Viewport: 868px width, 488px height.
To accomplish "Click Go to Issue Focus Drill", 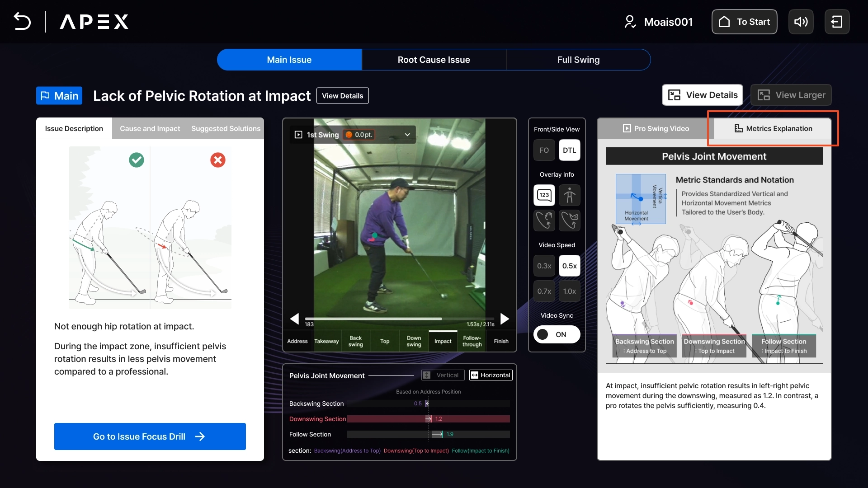I will [150, 436].
